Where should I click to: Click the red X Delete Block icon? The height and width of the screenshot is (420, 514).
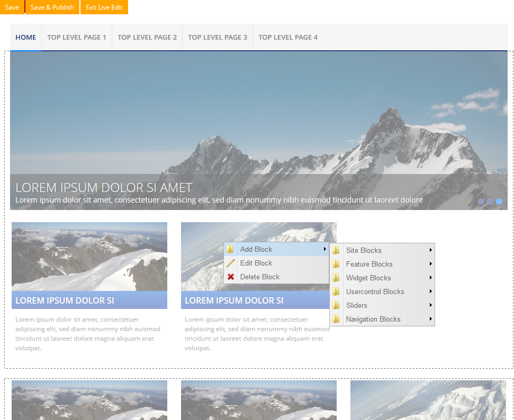click(x=230, y=277)
